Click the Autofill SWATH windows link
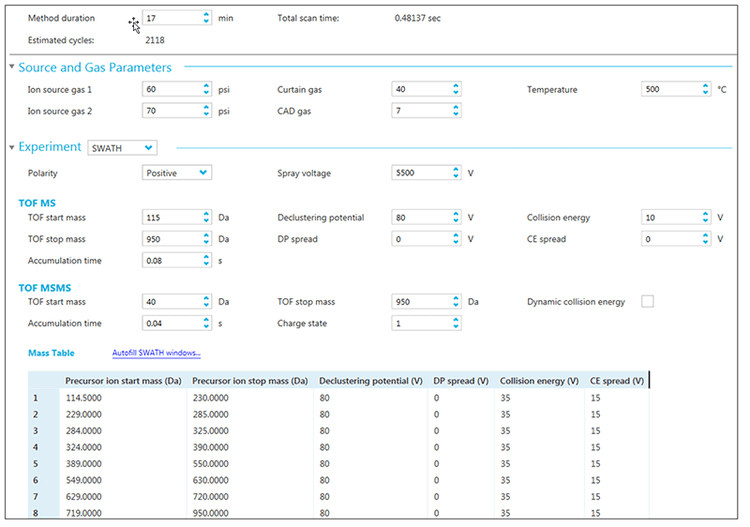 click(155, 353)
